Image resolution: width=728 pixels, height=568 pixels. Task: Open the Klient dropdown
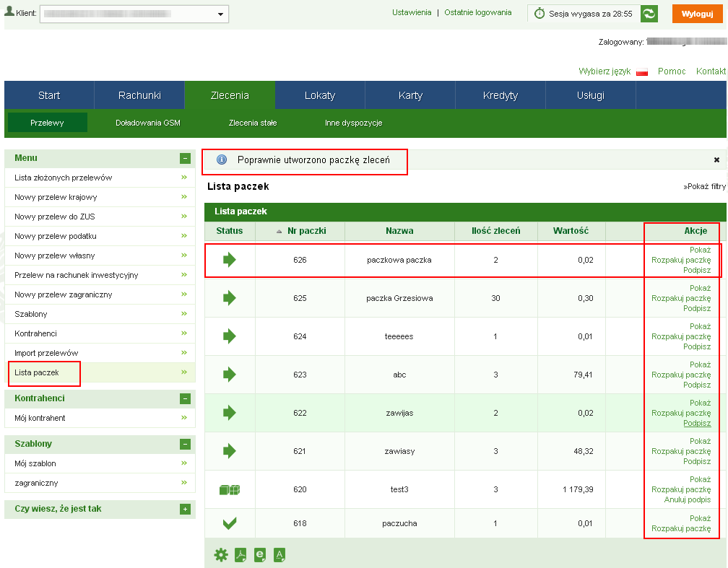[x=134, y=14]
